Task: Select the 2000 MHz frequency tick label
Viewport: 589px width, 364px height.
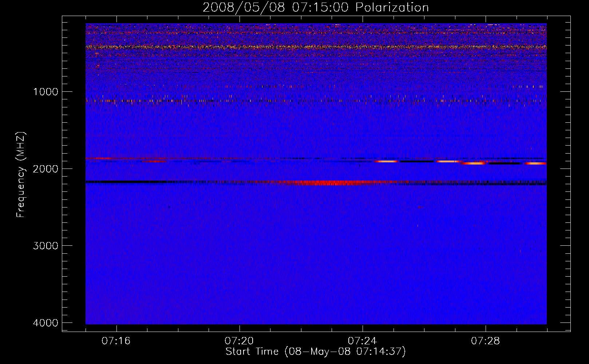Action: pyautogui.click(x=46, y=169)
